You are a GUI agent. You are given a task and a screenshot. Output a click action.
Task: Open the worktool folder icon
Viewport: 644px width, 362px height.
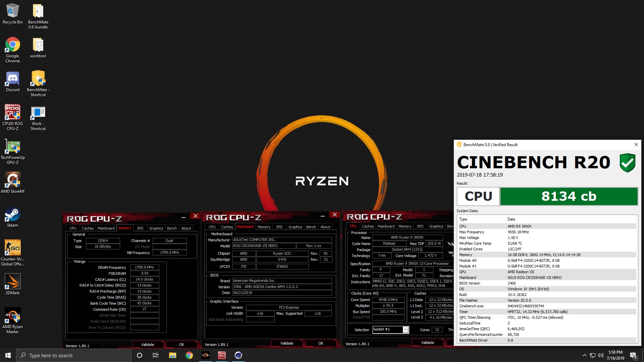[38, 48]
